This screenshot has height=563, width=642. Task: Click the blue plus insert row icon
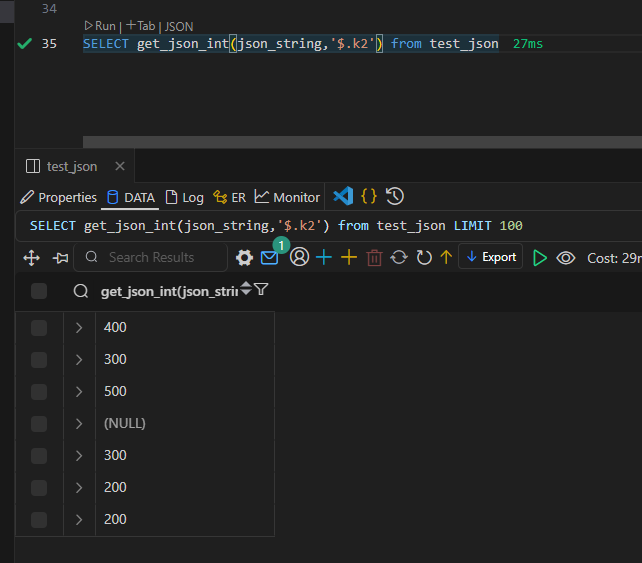coord(324,258)
